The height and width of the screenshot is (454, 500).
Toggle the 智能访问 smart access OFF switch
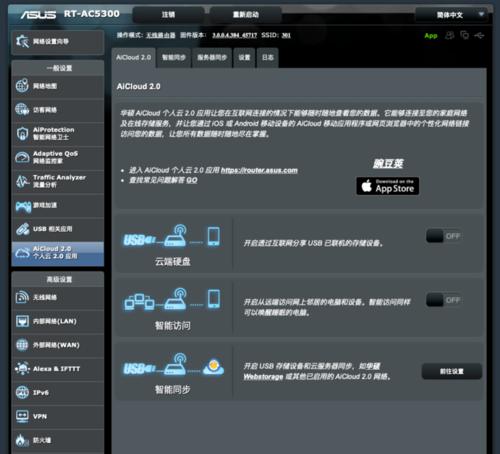444,300
